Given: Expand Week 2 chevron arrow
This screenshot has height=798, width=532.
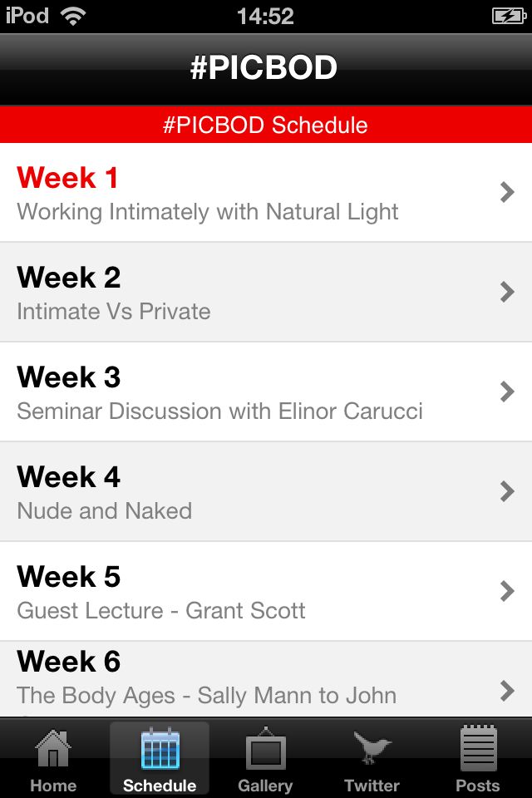Looking at the screenshot, I should (507, 292).
